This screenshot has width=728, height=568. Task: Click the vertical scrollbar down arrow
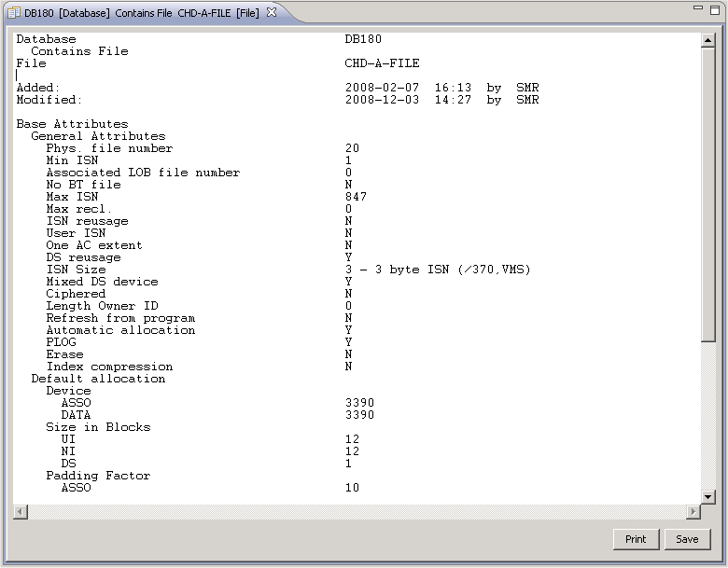708,497
